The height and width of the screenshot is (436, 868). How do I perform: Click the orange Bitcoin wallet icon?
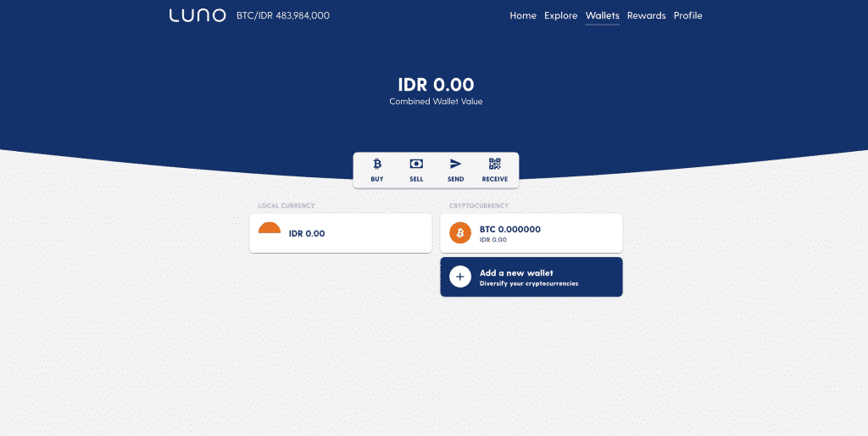coord(460,233)
